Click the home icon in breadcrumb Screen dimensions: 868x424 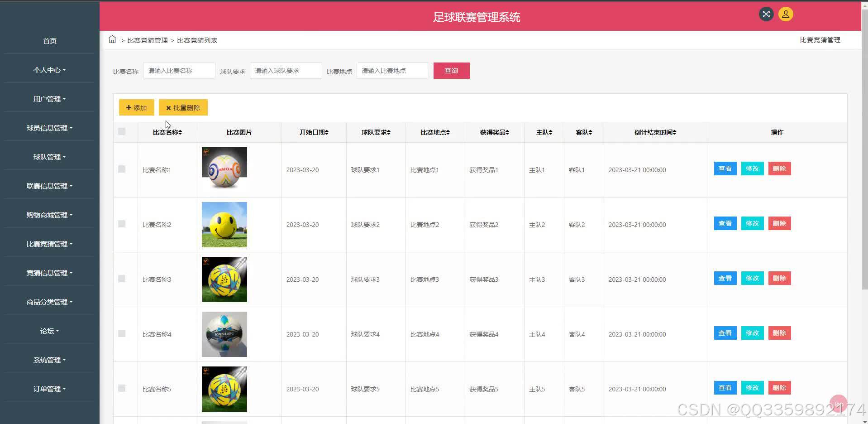(112, 39)
